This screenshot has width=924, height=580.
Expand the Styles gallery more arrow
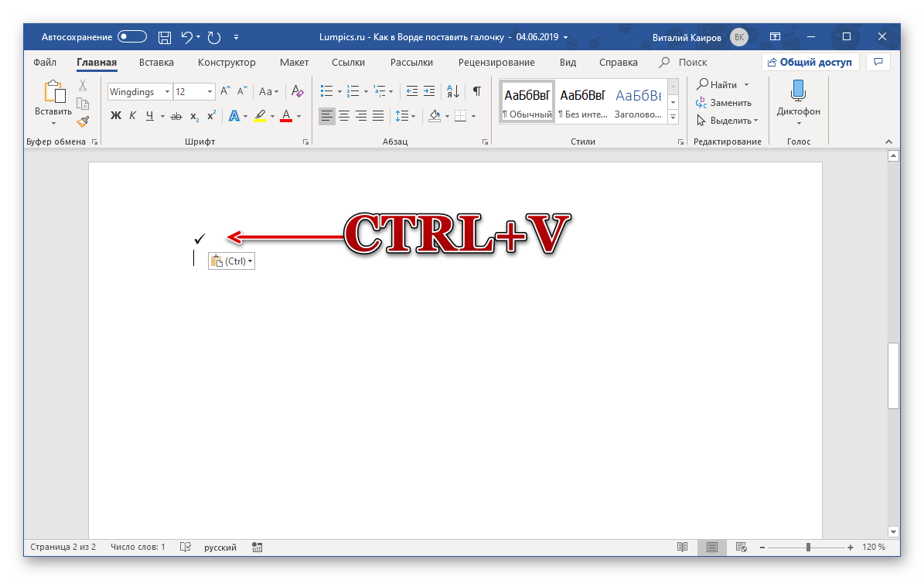pos(673,117)
